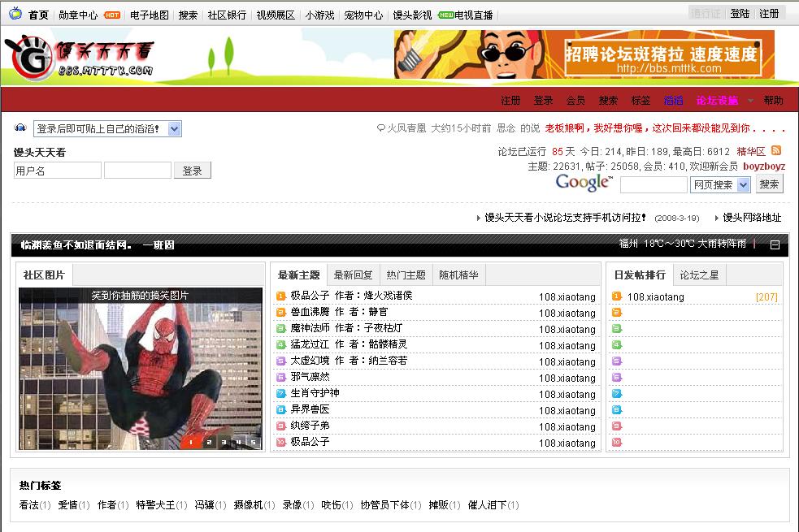Show slideshow image number 2
The width and height of the screenshot is (799, 532).
pyautogui.click(x=209, y=443)
